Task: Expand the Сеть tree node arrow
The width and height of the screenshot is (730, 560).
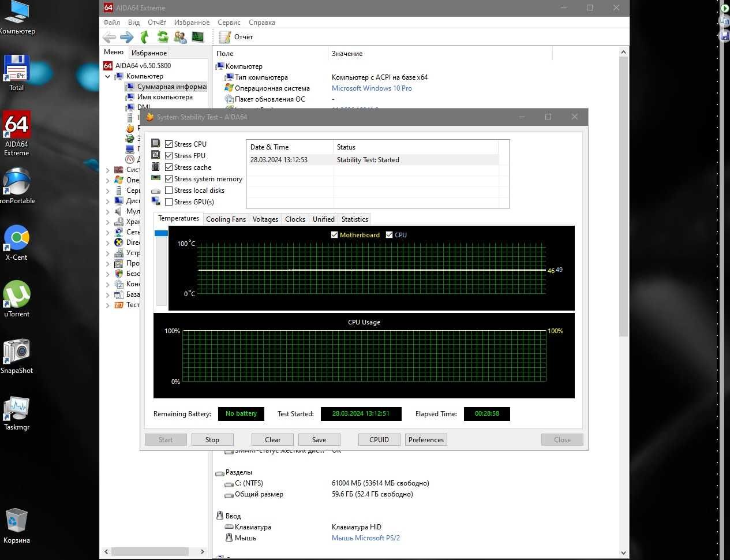Action: click(108, 232)
